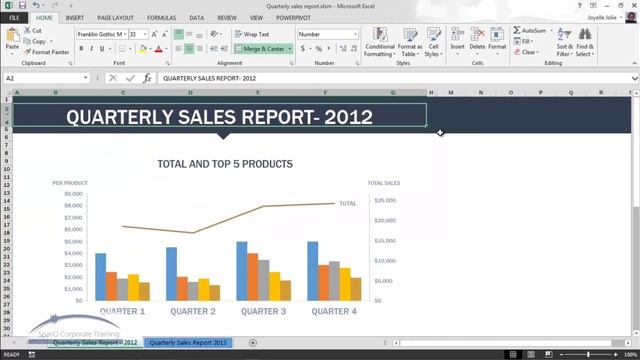Switch to Page Layout view in status bar

point(531,354)
